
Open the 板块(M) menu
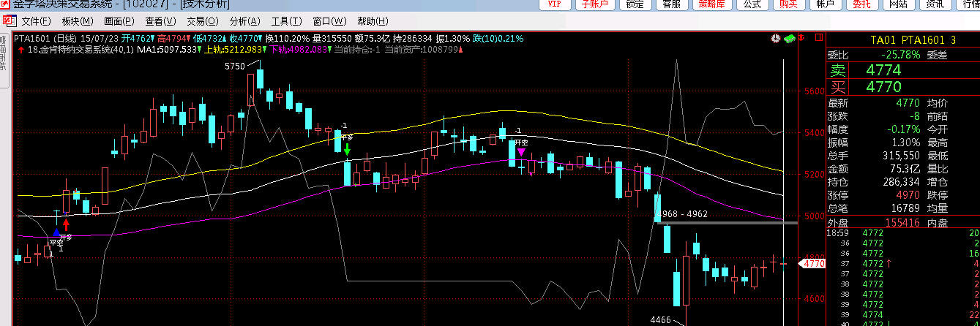point(78,21)
